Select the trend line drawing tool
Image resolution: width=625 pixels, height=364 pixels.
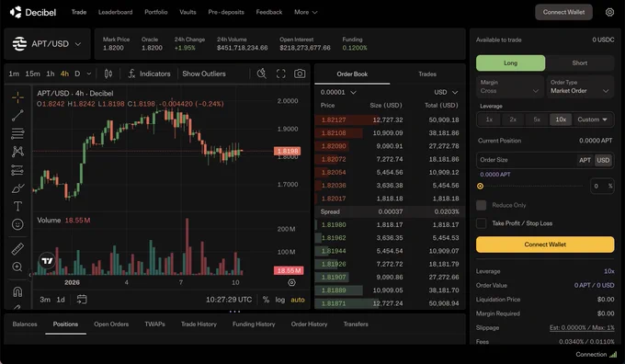[x=17, y=116]
